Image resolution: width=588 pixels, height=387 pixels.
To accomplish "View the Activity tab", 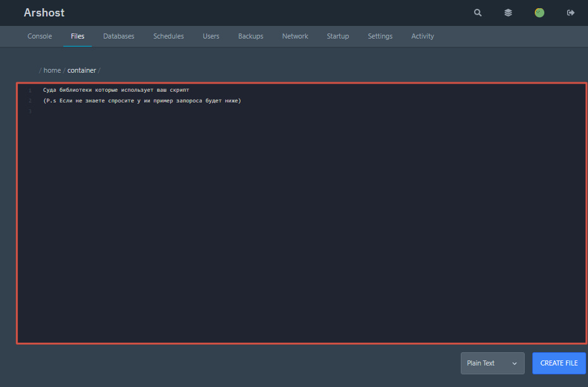I will coord(422,36).
